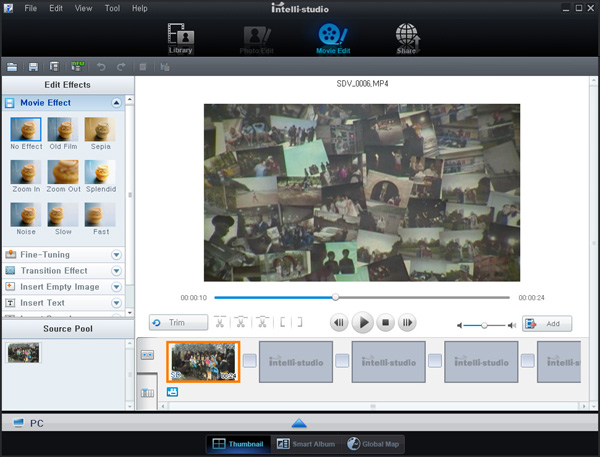The width and height of the screenshot is (600, 457).
Task: Toggle transition box after first clip
Action: tap(249, 361)
